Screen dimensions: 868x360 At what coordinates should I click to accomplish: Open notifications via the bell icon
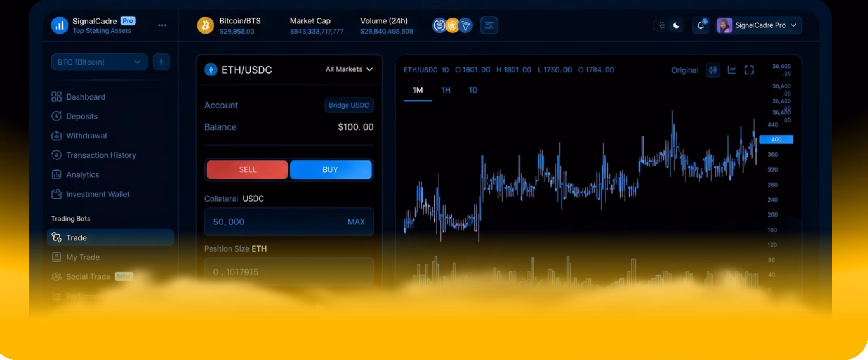[701, 25]
